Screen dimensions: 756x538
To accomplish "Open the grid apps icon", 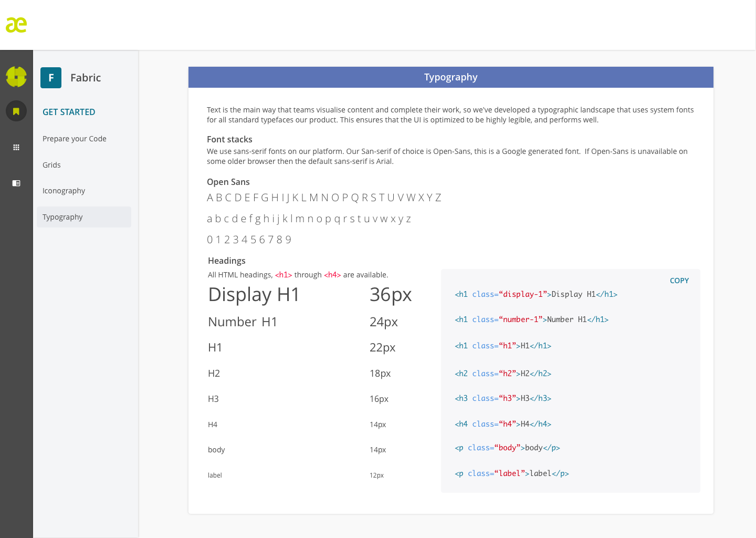I will [16, 147].
